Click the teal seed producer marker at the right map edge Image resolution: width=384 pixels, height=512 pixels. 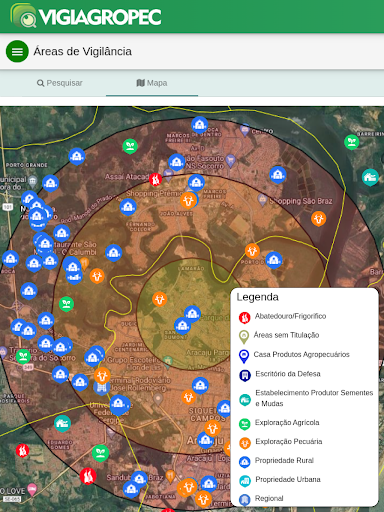coord(370,177)
